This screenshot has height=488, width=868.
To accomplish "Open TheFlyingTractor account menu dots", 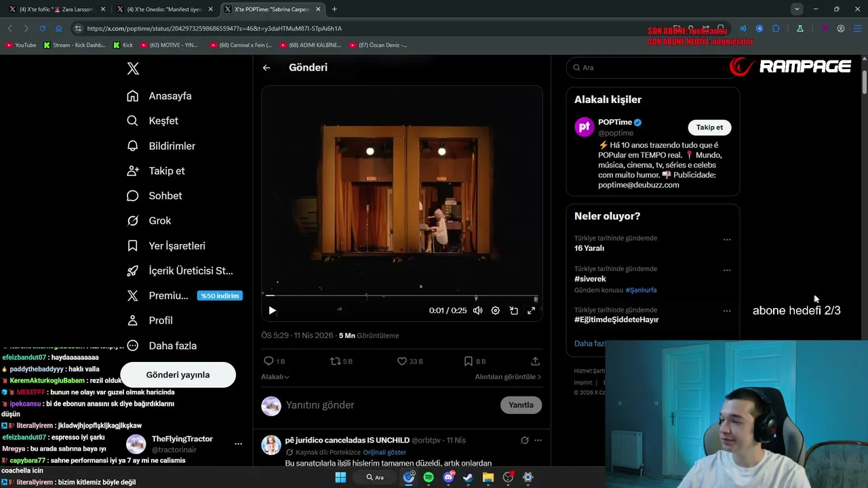I will [238, 444].
